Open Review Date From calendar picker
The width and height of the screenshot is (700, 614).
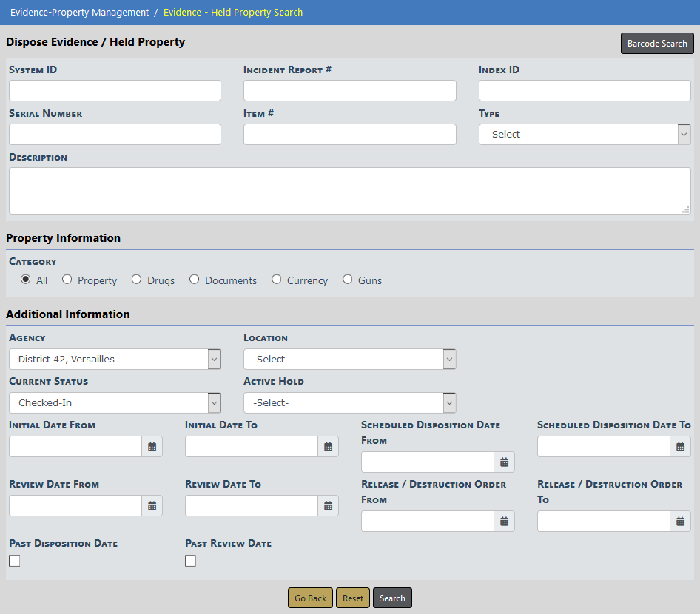pos(152,506)
